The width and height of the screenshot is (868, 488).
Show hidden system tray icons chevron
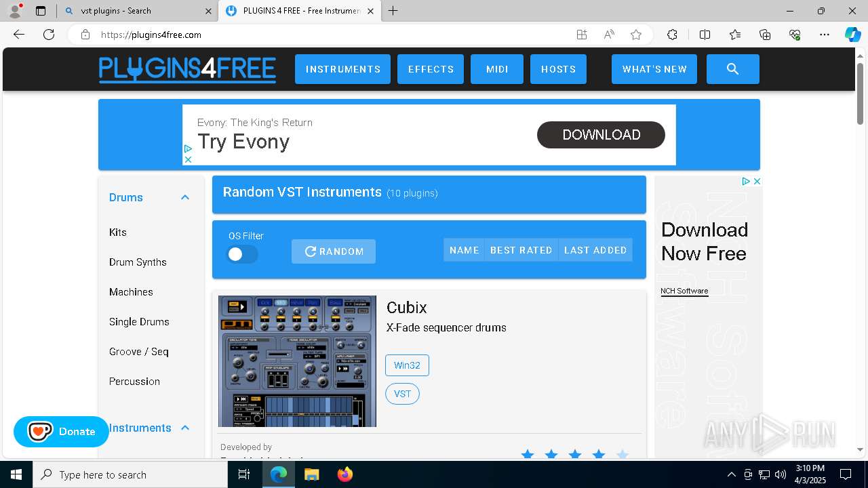[731, 474]
